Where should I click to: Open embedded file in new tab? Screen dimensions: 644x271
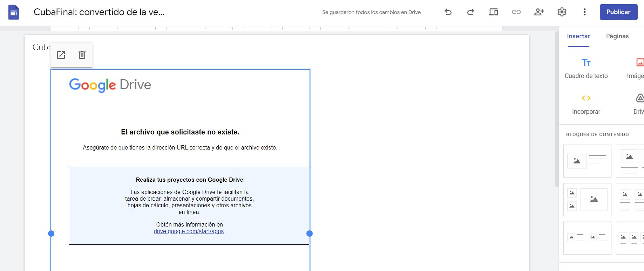point(61,55)
